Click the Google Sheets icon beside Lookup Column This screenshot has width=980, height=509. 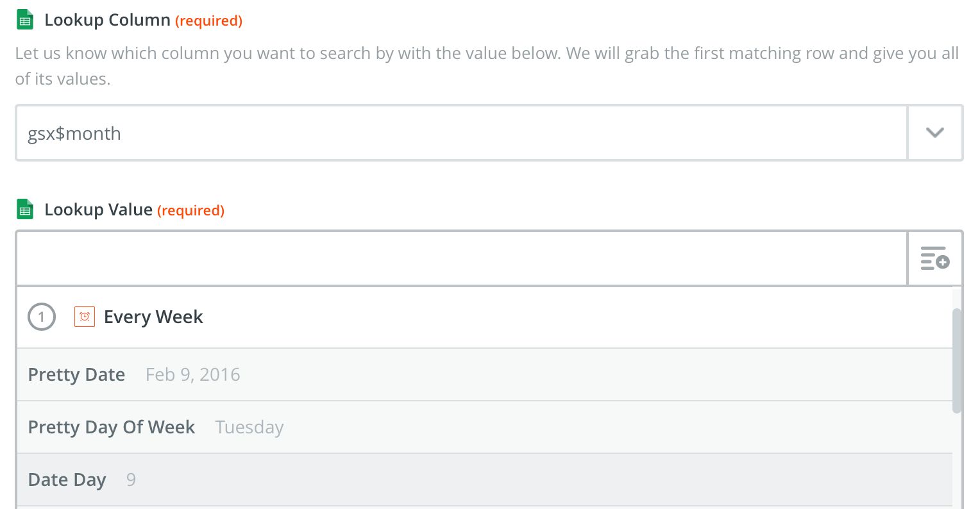pos(24,20)
